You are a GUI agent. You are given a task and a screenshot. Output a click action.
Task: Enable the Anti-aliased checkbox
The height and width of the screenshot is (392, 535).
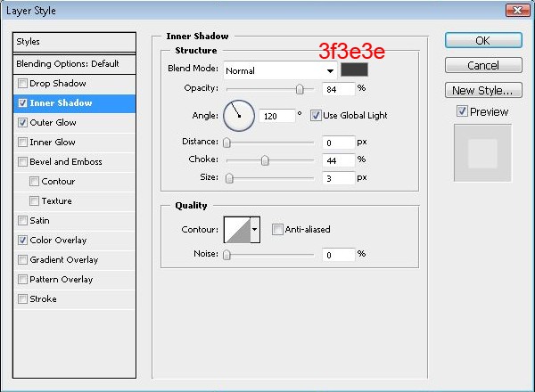(277, 229)
